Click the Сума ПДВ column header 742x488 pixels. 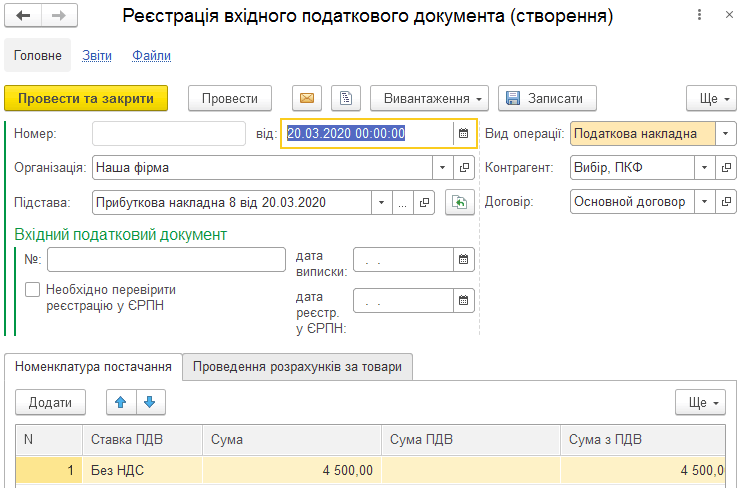471,440
